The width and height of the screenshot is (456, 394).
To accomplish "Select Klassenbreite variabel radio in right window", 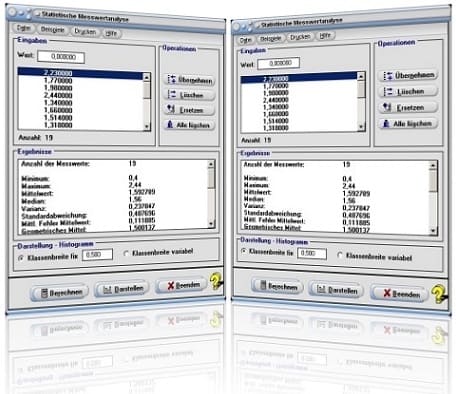I will [339, 255].
